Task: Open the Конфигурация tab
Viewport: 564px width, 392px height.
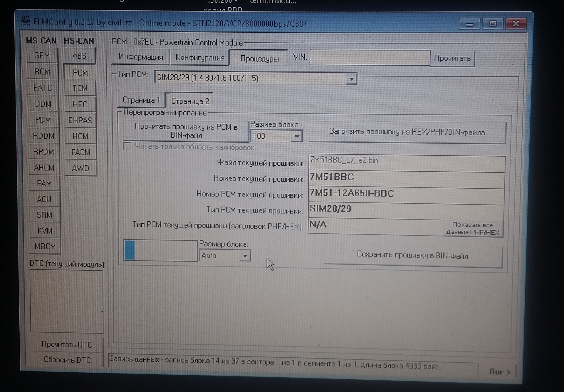Action: tap(200, 58)
